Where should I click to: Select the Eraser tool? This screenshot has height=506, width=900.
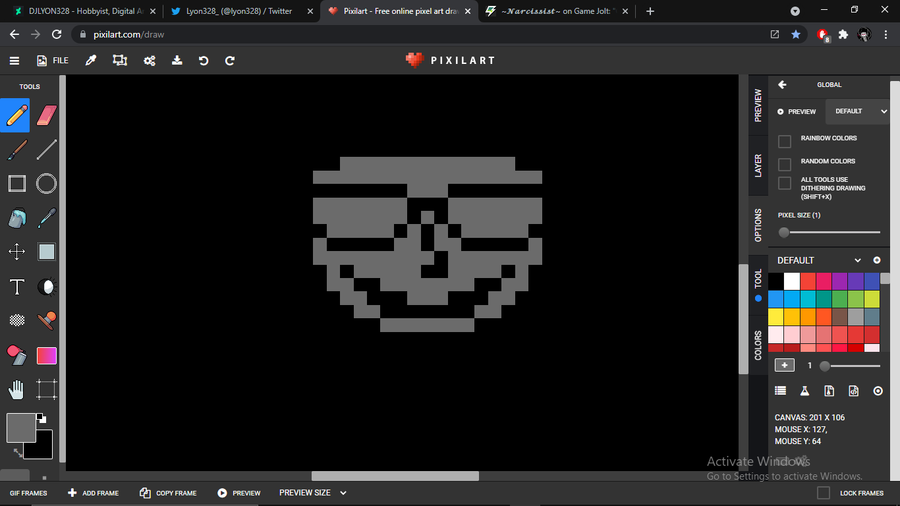(x=46, y=115)
